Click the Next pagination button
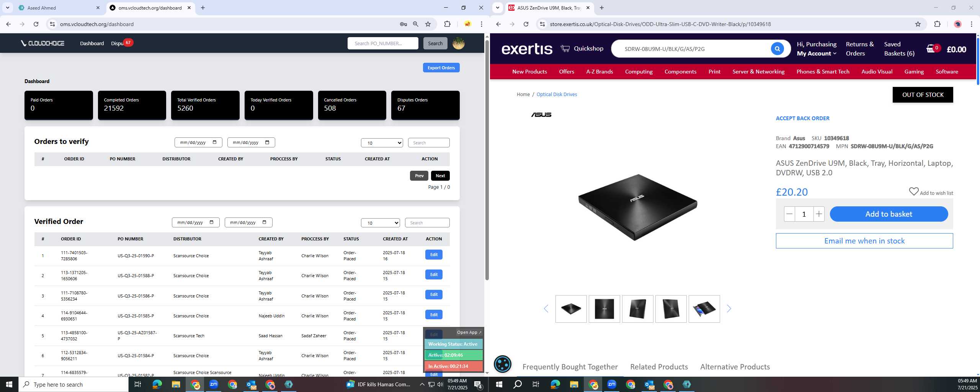 coord(440,176)
